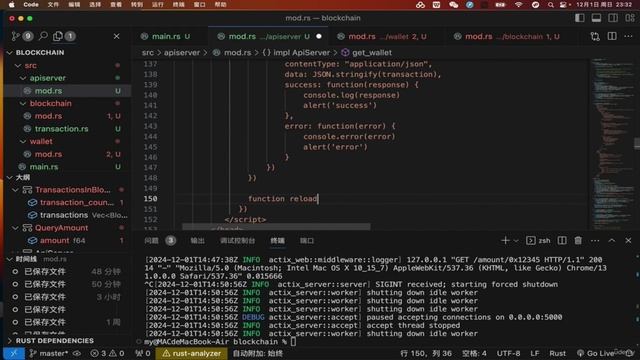Screen dimensions: 640x360
Task: Kill terminal trash icon
Action: click(578, 240)
